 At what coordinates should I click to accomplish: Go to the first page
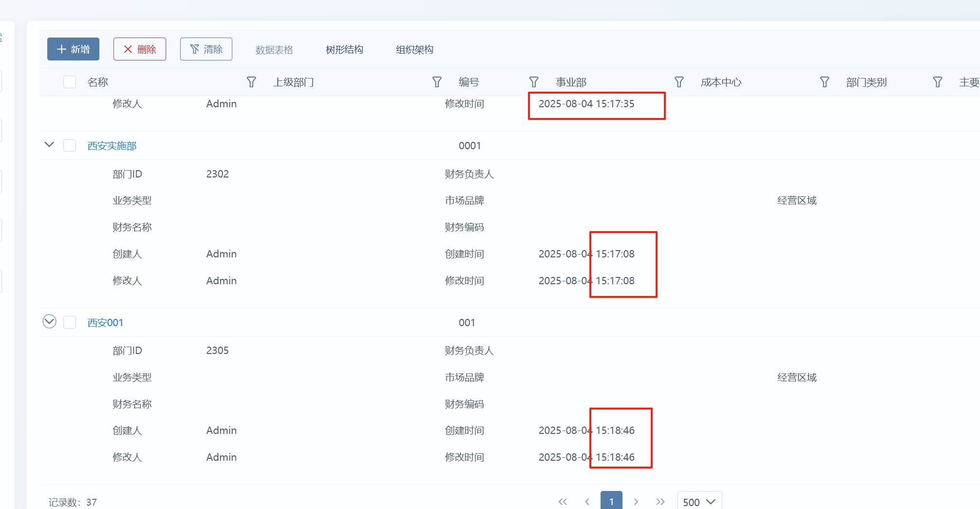coord(563,502)
